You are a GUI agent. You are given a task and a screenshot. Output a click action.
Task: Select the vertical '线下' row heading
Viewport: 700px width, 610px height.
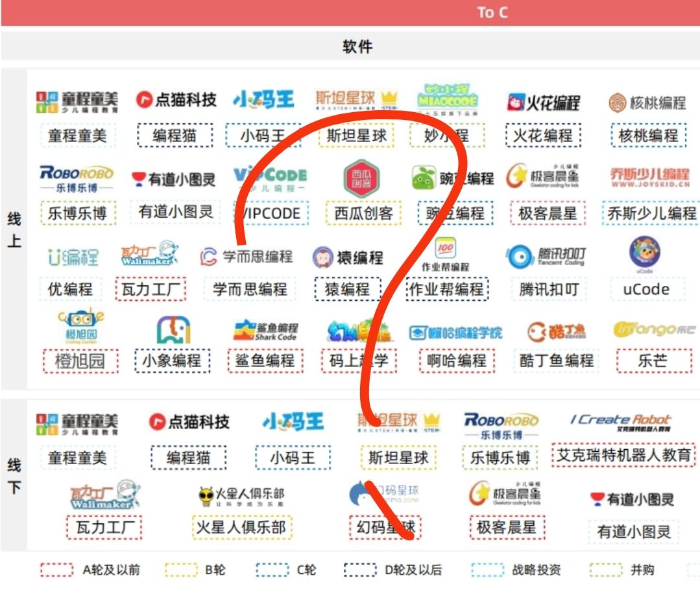[x=14, y=476]
